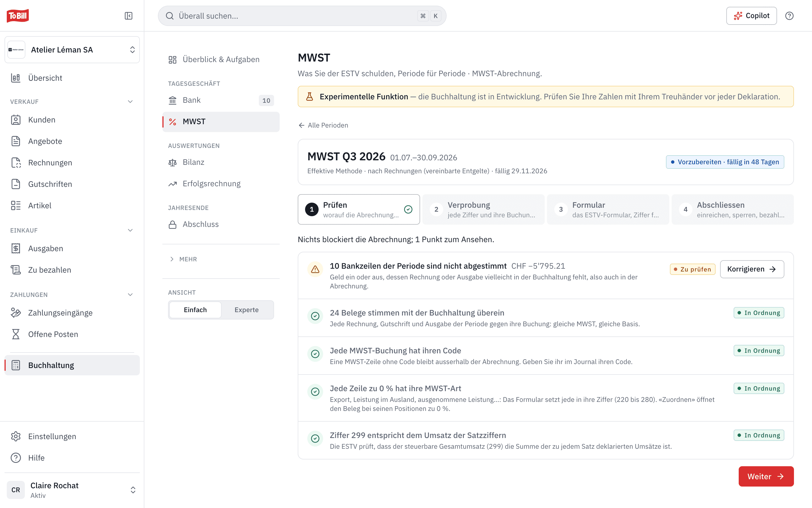Open Abschluss year-end section
Image resolution: width=812 pixels, height=508 pixels.
[x=221, y=224]
